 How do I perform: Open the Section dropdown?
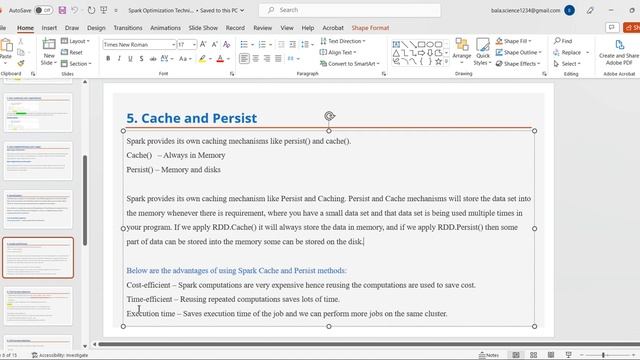pos(76,64)
